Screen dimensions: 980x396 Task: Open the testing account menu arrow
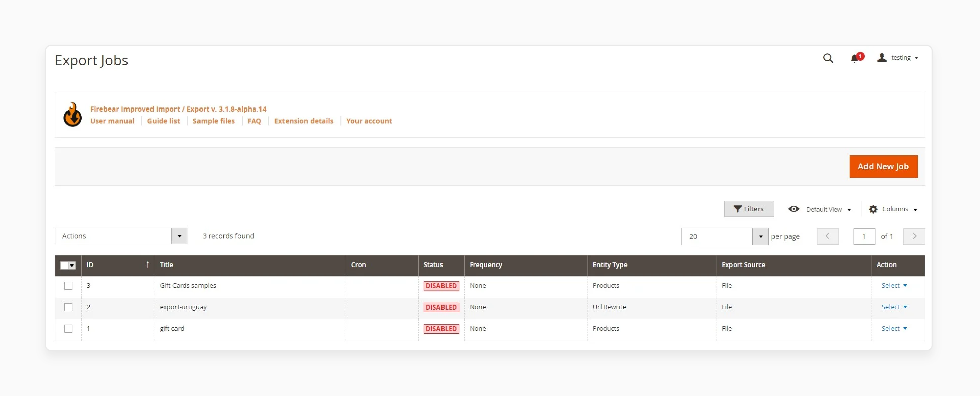pyautogui.click(x=916, y=58)
